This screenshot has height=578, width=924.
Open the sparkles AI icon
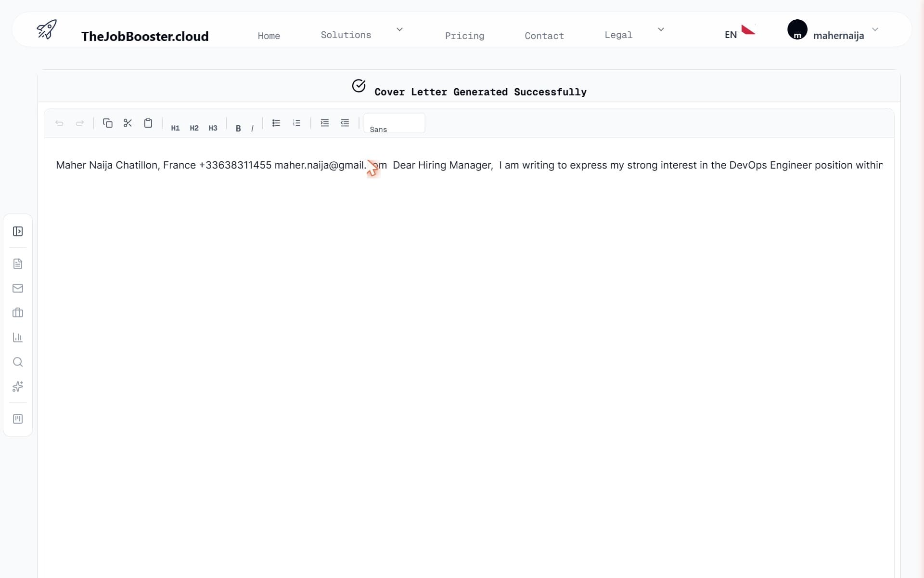point(18,386)
